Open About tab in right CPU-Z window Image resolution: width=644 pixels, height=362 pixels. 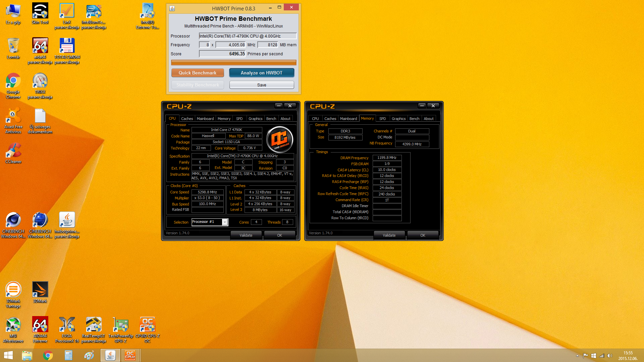[x=428, y=119]
